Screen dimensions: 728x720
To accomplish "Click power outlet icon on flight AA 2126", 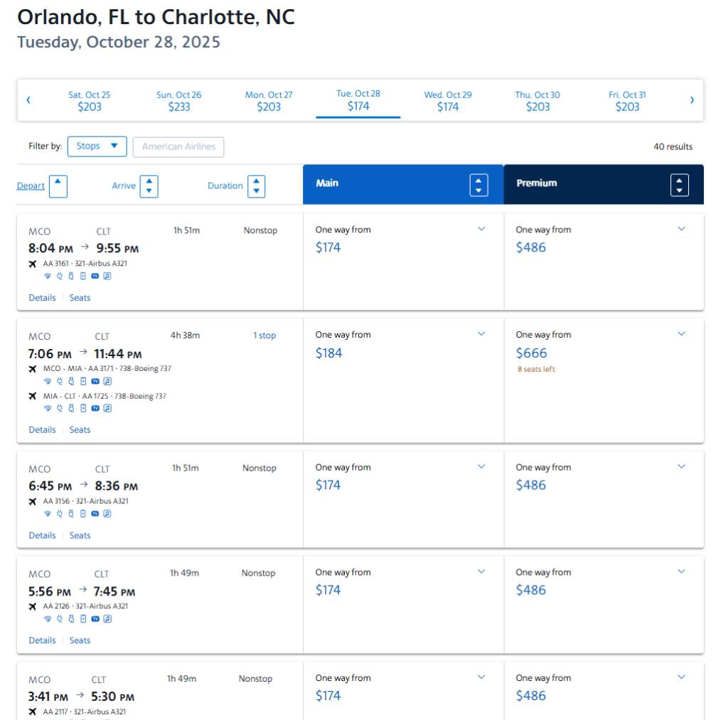I will pyautogui.click(x=60, y=619).
